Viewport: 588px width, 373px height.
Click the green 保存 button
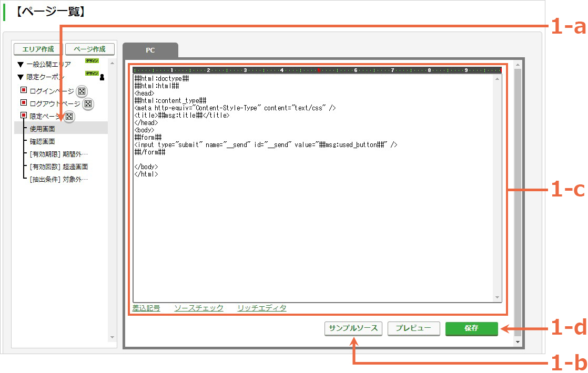click(472, 328)
